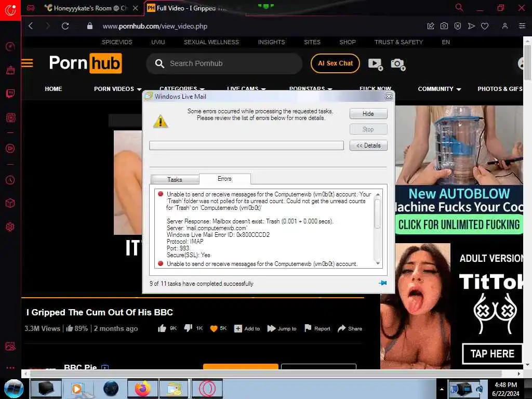Open the GX Cleaner bag sidebar icon

point(10,70)
